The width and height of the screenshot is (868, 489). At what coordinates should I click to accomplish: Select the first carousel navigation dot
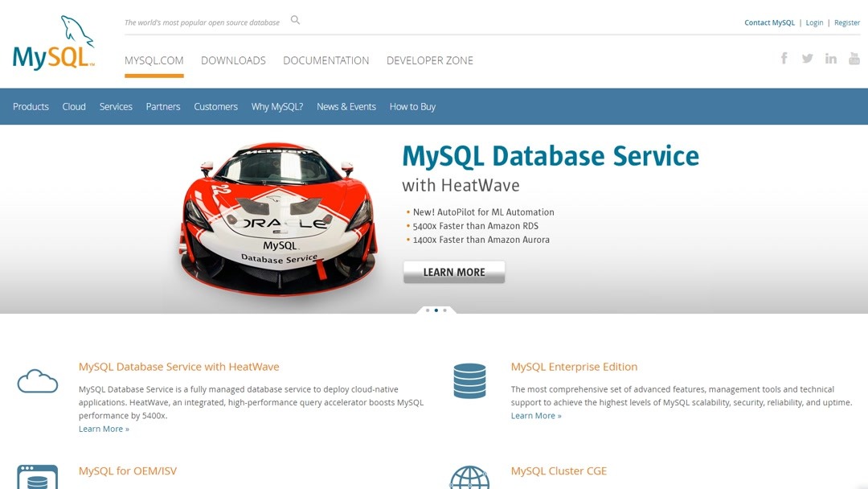pyautogui.click(x=427, y=310)
